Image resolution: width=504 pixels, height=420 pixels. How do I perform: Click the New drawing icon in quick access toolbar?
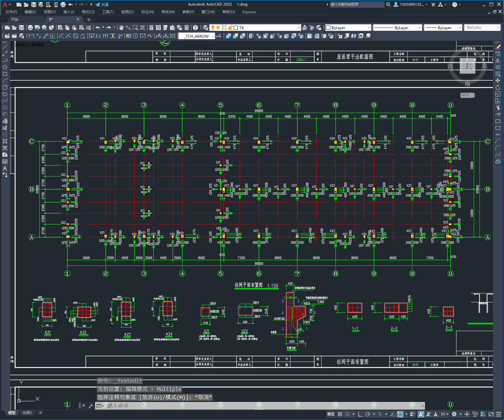click(19, 5)
